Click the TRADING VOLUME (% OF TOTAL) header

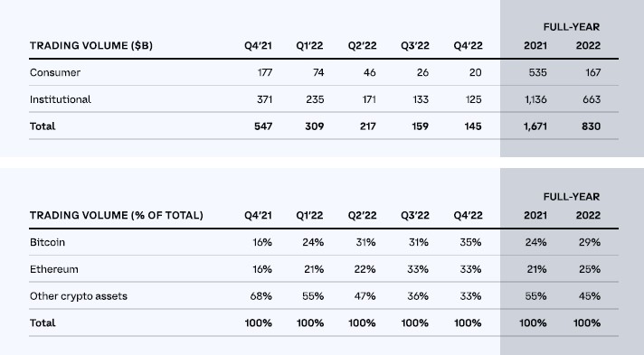[117, 216]
